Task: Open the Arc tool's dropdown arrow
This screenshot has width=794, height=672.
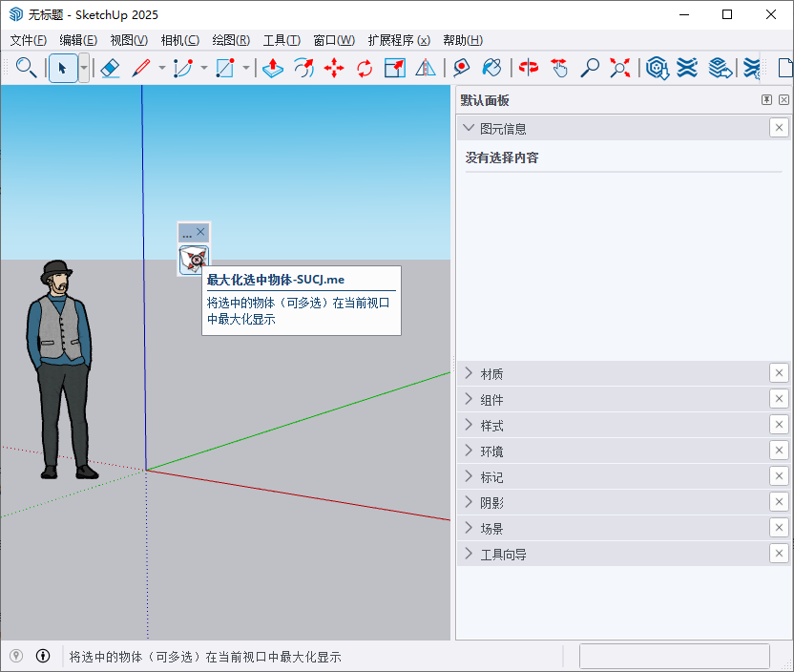Action: coord(204,68)
